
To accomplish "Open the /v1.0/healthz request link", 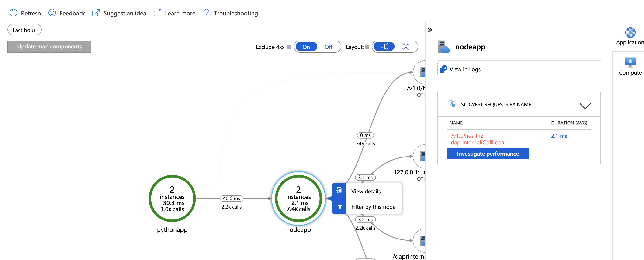I will click(x=467, y=136).
